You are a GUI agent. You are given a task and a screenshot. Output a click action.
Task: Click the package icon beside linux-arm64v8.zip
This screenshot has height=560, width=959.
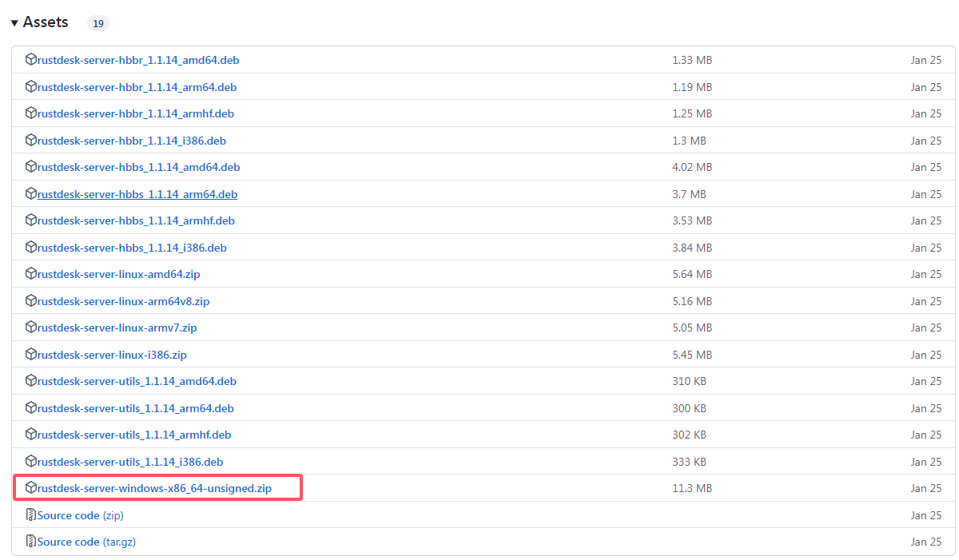pyautogui.click(x=31, y=300)
